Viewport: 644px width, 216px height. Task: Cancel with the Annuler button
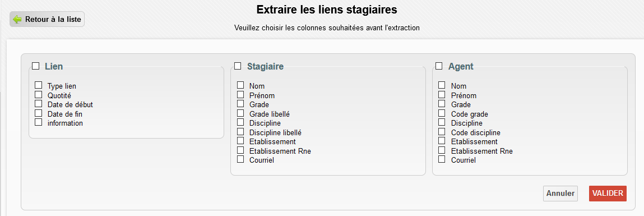(560, 194)
